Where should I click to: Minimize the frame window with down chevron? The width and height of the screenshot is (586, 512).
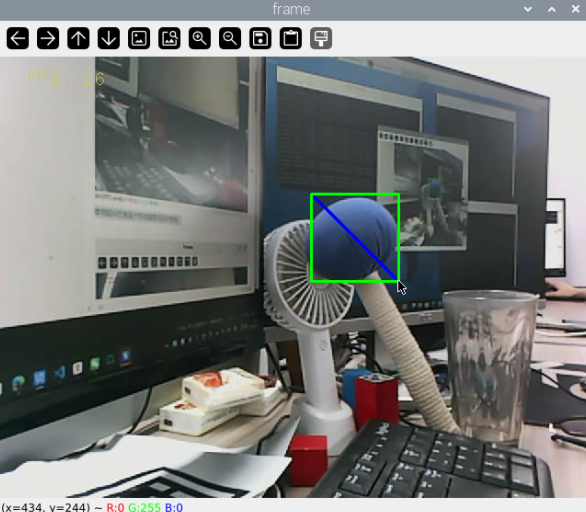click(x=528, y=9)
